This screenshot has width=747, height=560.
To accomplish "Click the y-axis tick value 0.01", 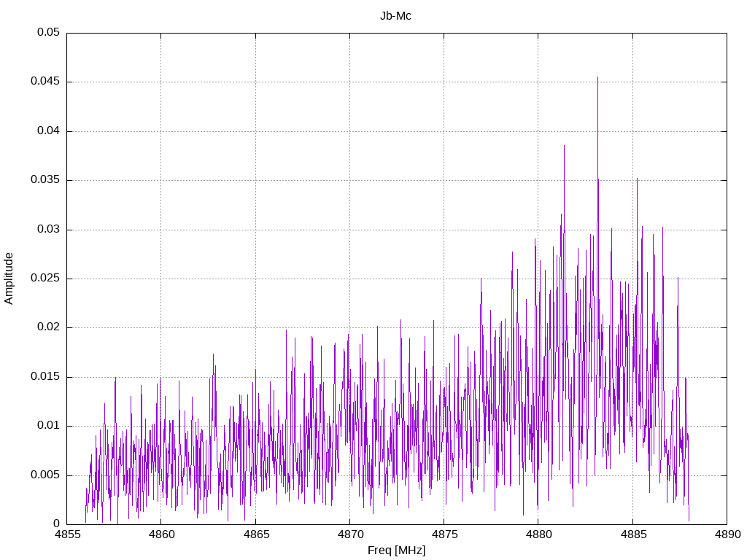I will click(49, 426).
